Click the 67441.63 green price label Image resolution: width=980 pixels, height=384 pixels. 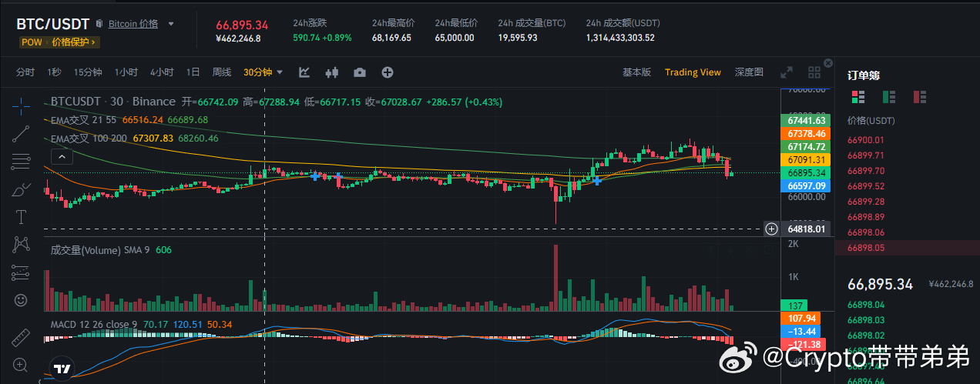click(806, 120)
